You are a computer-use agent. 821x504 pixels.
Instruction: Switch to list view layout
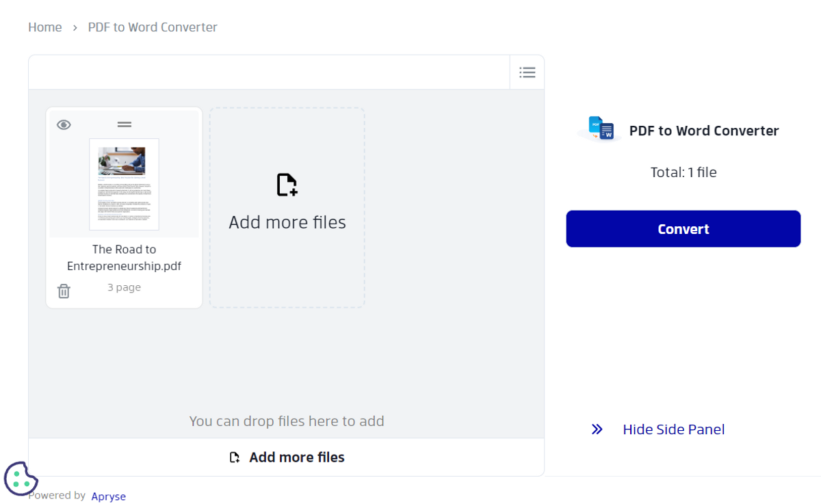[x=527, y=71]
